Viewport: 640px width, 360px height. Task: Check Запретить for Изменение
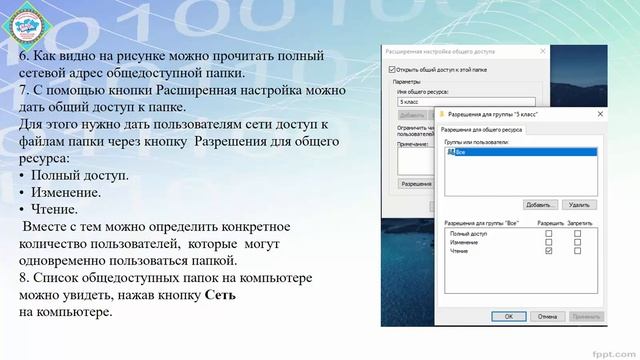coord(577,242)
